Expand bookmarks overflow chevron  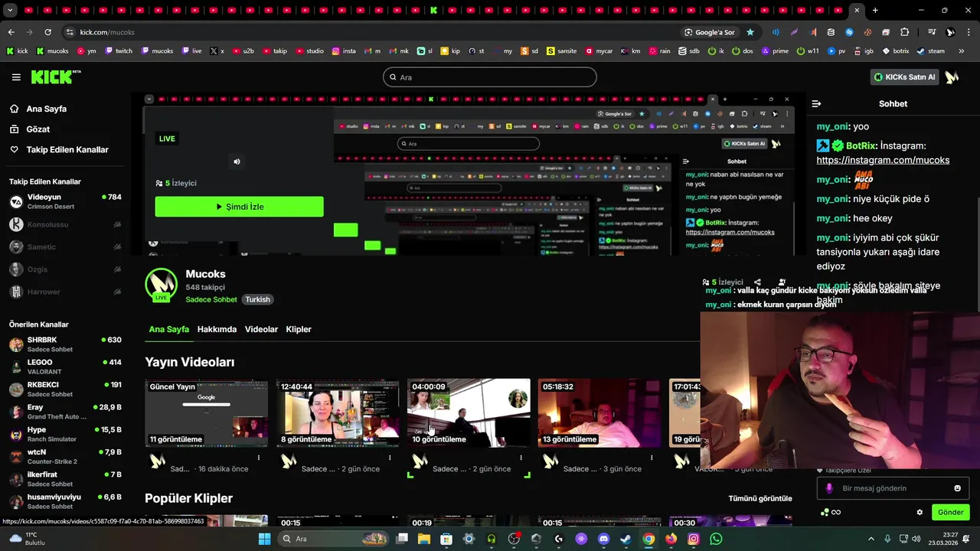click(962, 51)
